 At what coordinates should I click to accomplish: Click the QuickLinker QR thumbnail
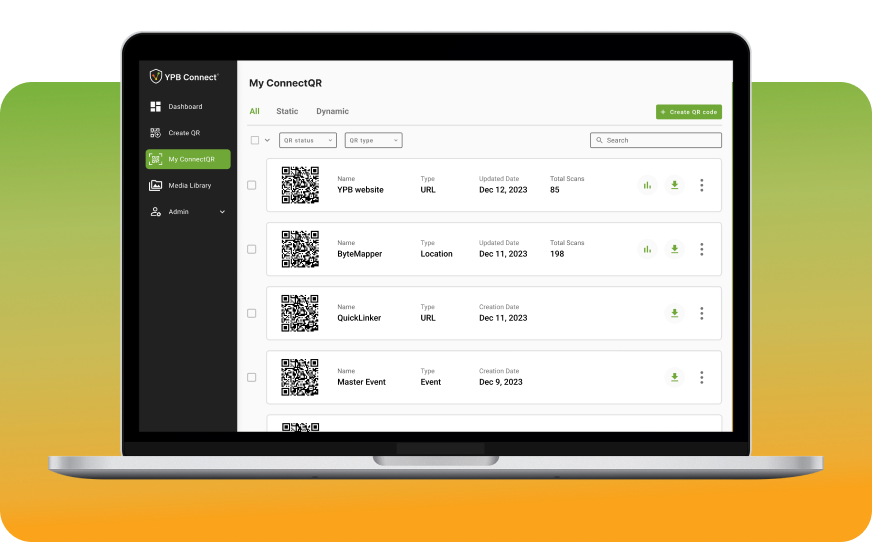[300, 313]
